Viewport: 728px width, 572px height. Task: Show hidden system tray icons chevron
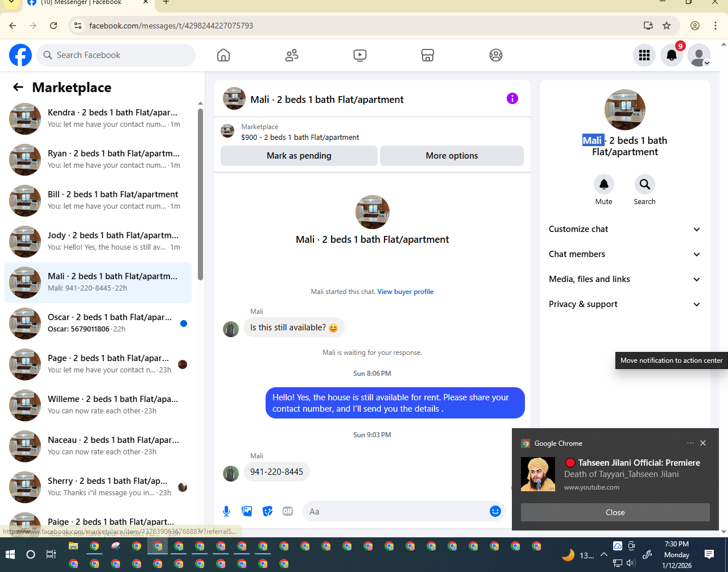[604, 554]
